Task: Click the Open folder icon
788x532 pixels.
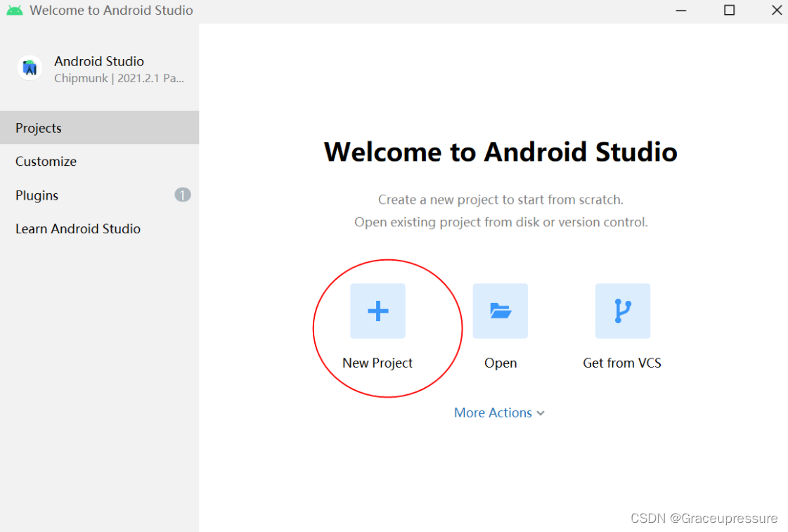Action: pyautogui.click(x=500, y=311)
